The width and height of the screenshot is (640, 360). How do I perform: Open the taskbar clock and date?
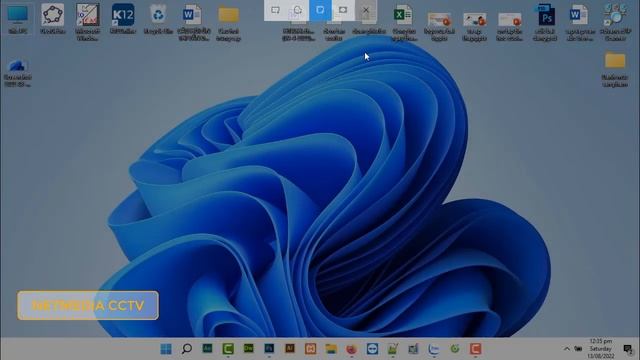point(600,349)
